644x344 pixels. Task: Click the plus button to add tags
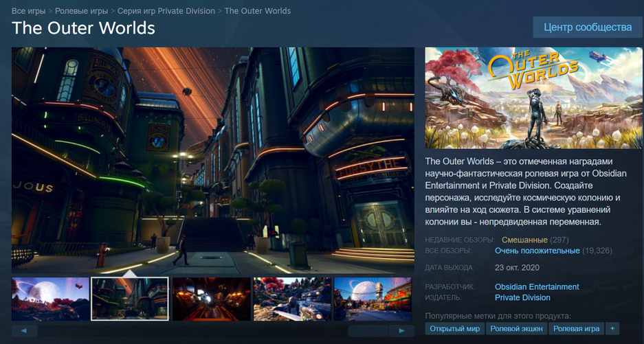[x=612, y=328]
